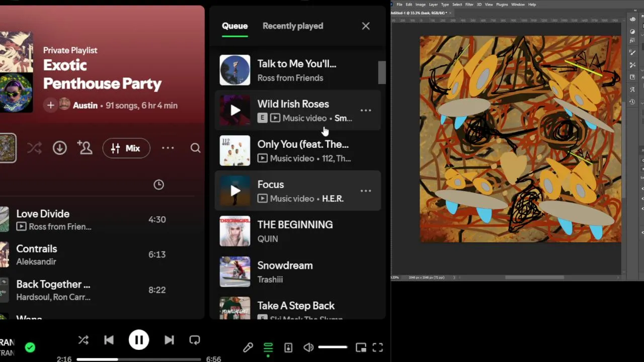Play Focus by H.E.R. from the queue

(235, 191)
